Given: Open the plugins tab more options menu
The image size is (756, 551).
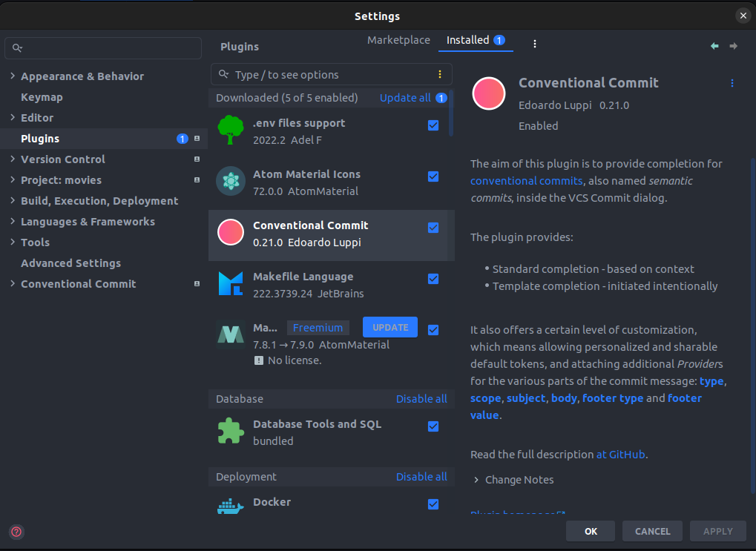Looking at the screenshot, I should 535,44.
